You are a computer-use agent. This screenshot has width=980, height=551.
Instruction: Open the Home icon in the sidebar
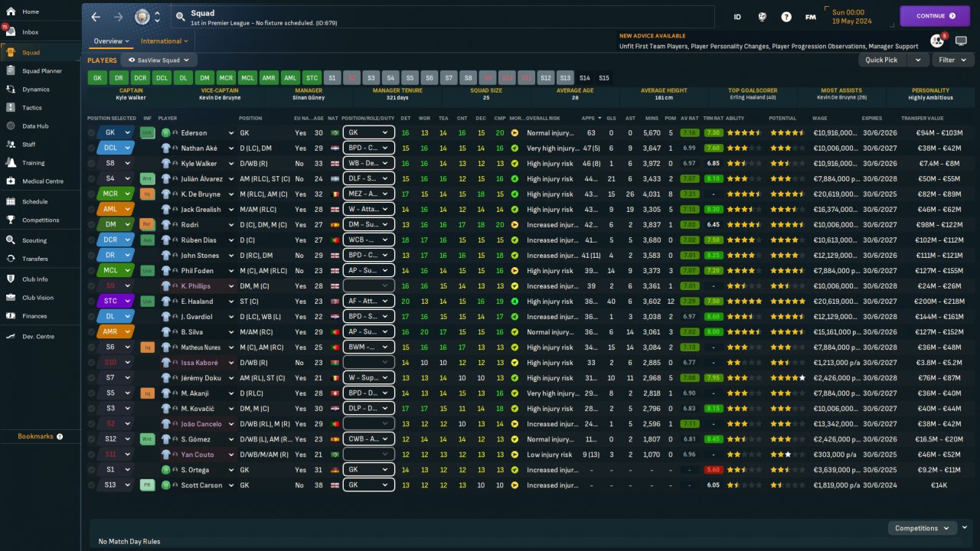tap(11, 11)
